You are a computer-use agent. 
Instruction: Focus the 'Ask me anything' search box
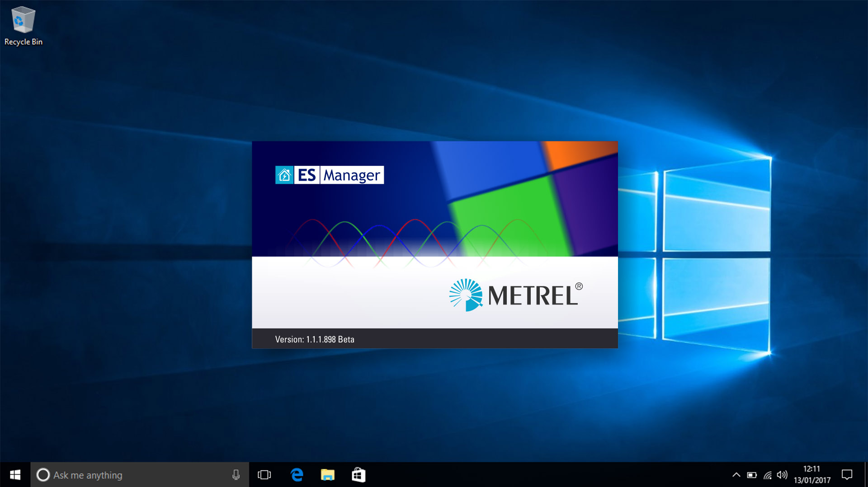(140, 475)
